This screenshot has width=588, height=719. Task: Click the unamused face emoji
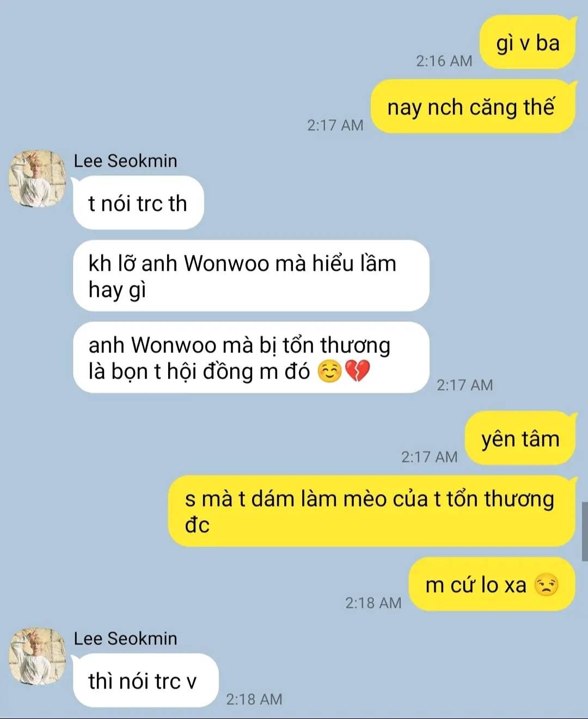click(x=546, y=585)
